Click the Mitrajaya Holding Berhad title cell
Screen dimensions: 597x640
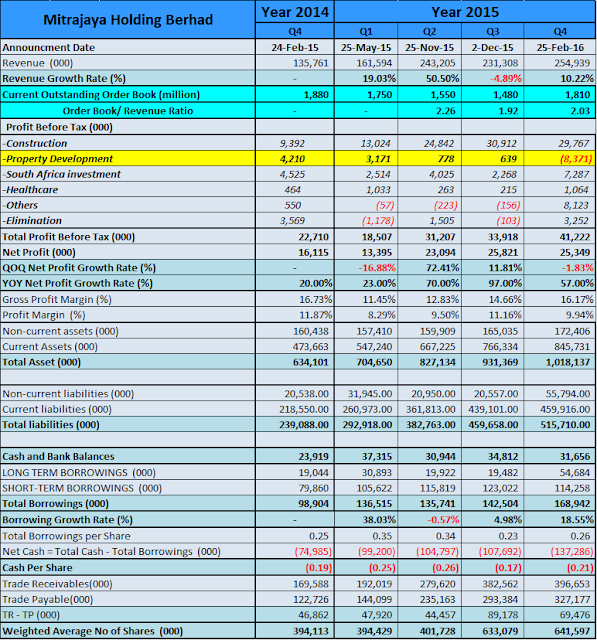(128, 20)
